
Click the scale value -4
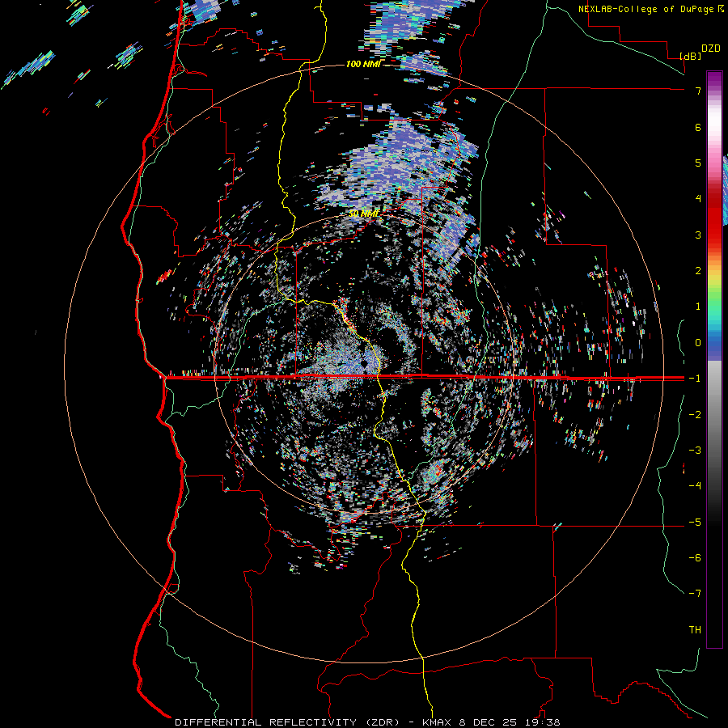[695, 486]
